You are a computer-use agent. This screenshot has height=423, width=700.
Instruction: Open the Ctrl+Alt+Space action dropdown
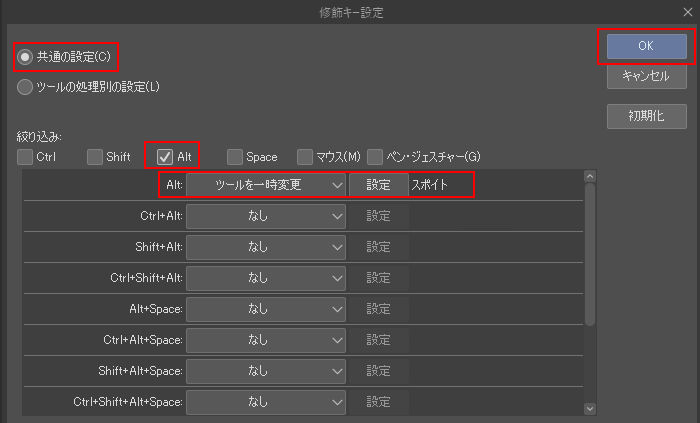(x=266, y=340)
